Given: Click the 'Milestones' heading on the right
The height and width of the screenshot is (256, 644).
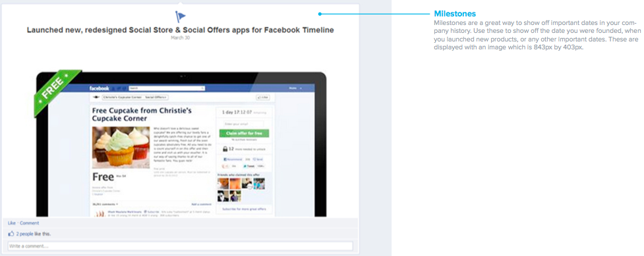Looking at the screenshot, I should click(455, 14).
